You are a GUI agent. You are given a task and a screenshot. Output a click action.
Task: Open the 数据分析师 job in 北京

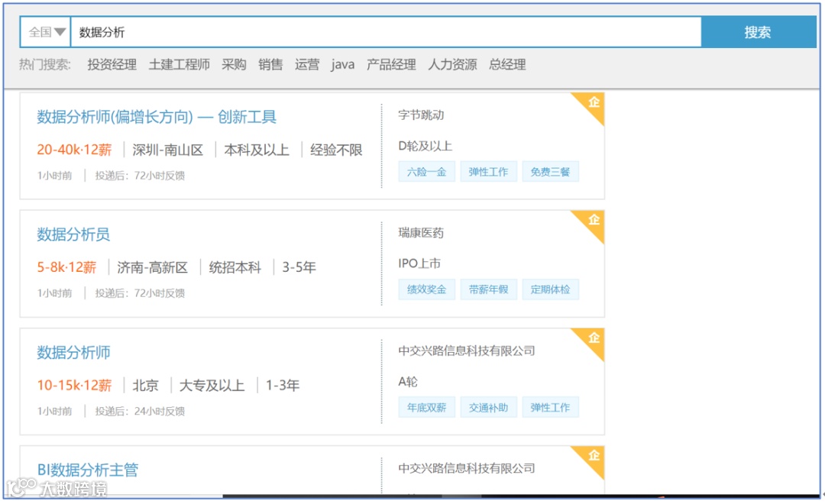coord(73,353)
